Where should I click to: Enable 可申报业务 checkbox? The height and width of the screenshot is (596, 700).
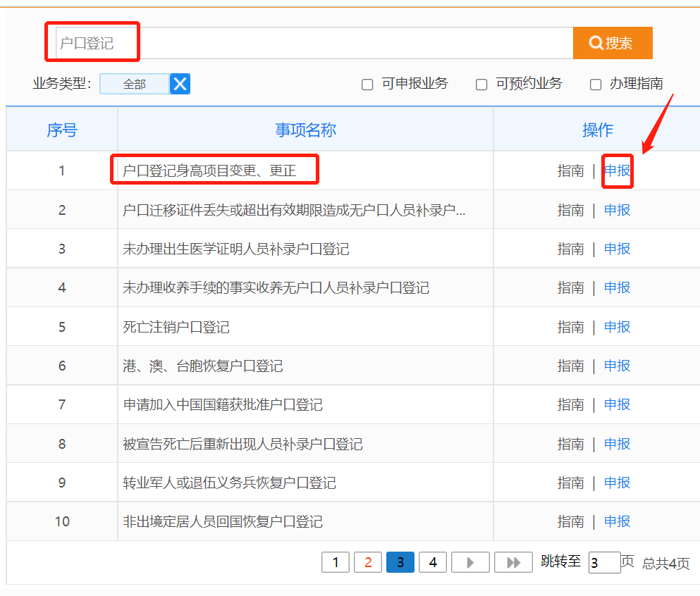coord(367,85)
